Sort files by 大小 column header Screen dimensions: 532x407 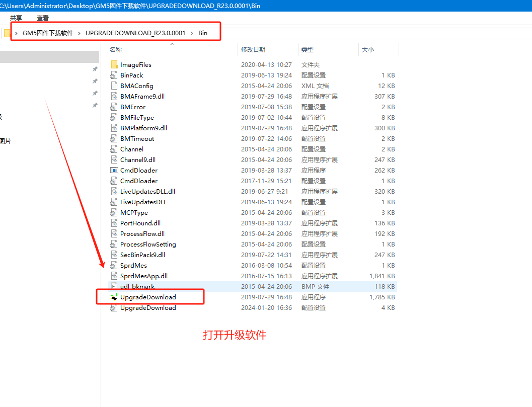click(x=367, y=50)
